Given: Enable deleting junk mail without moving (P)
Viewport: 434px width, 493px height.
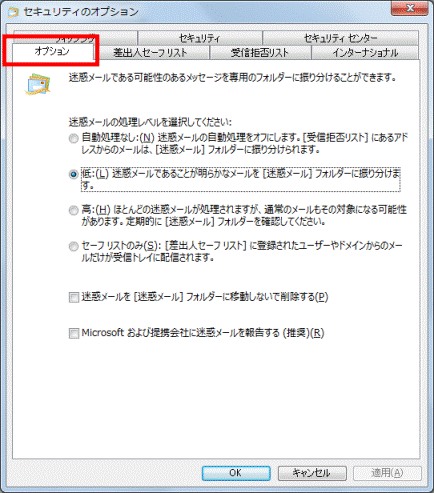Looking at the screenshot, I should 74,297.
